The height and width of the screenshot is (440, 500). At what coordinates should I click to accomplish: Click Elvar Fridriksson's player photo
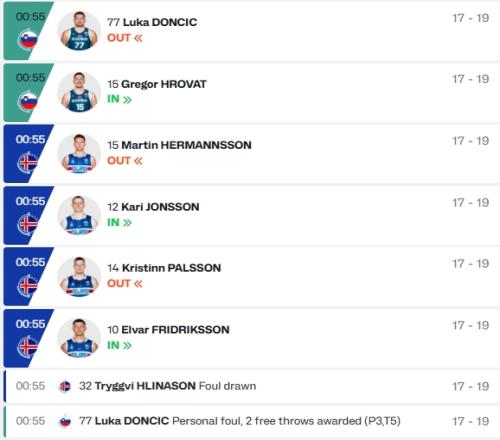pyautogui.click(x=79, y=338)
